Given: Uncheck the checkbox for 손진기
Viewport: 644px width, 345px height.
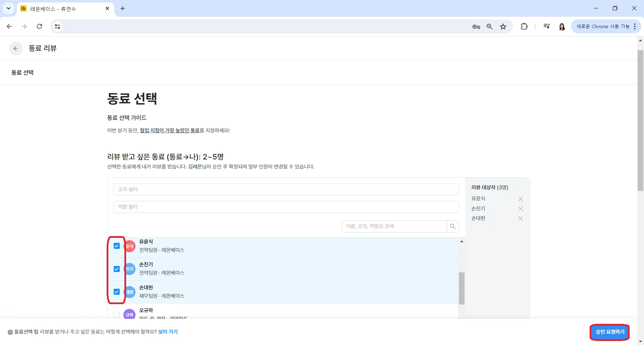Looking at the screenshot, I should (117, 269).
